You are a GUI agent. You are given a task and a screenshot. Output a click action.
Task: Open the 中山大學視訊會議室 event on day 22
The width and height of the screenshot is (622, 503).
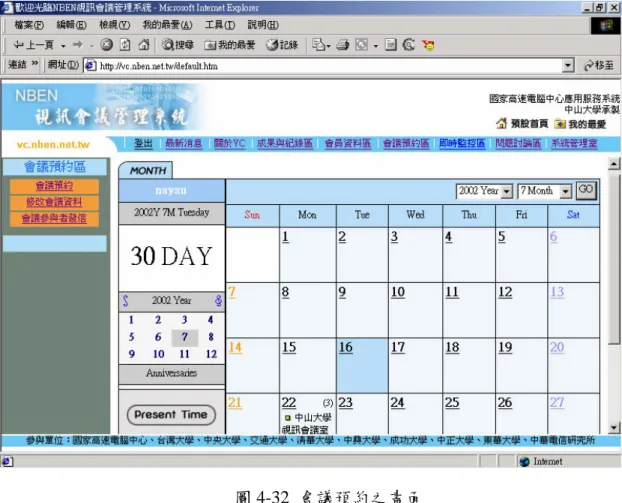tap(308, 424)
